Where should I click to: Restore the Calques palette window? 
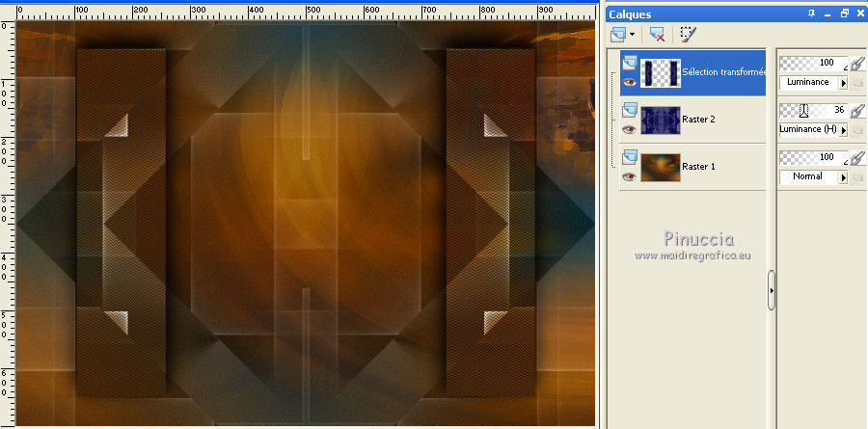point(844,13)
